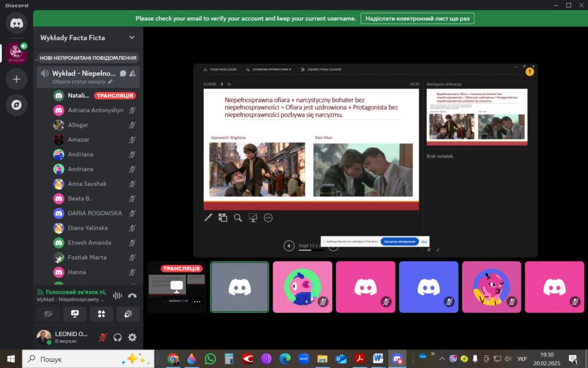Click the resend verification email button
The height and width of the screenshot is (368, 588).
417,18
